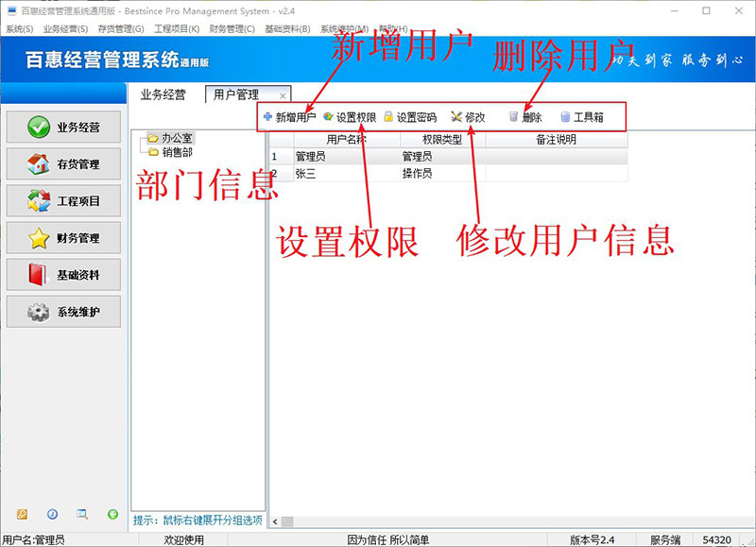This screenshot has width=756, height=547.
Task: Click the application icon in the title bar
Action: (x=12, y=10)
